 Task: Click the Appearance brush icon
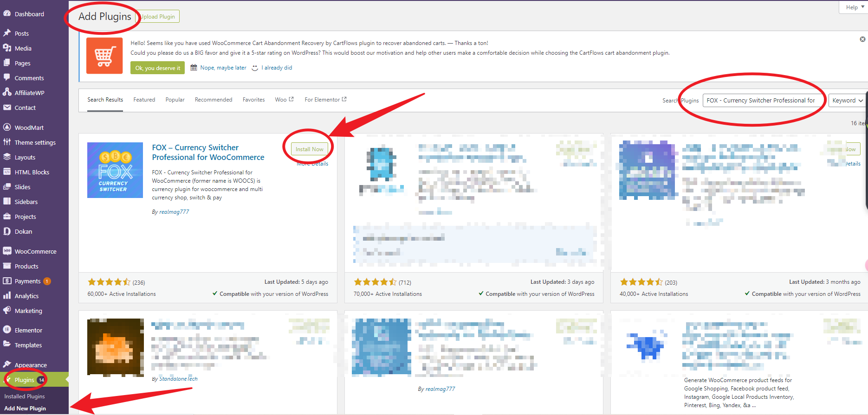[x=7, y=364]
